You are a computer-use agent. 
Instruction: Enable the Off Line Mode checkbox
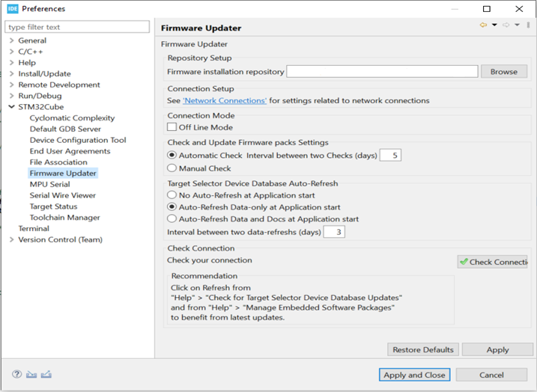(x=172, y=127)
